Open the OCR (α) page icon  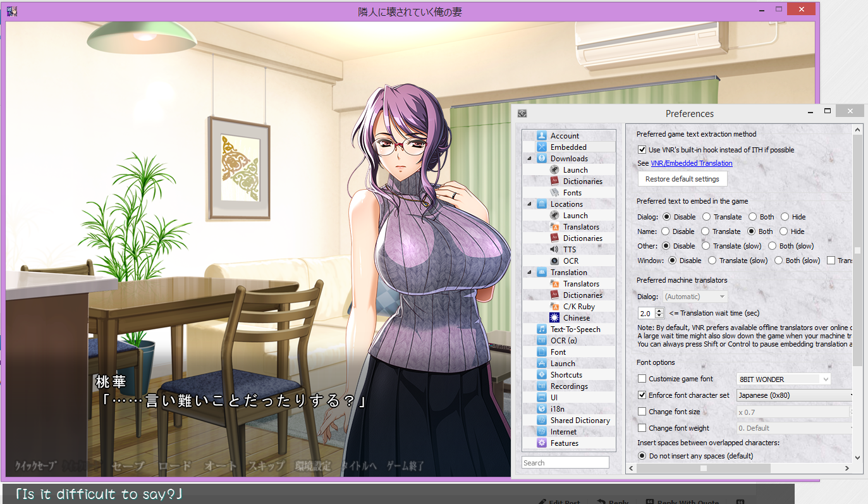542,340
